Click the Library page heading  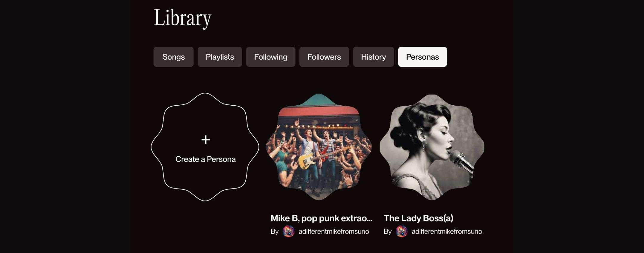182,18
